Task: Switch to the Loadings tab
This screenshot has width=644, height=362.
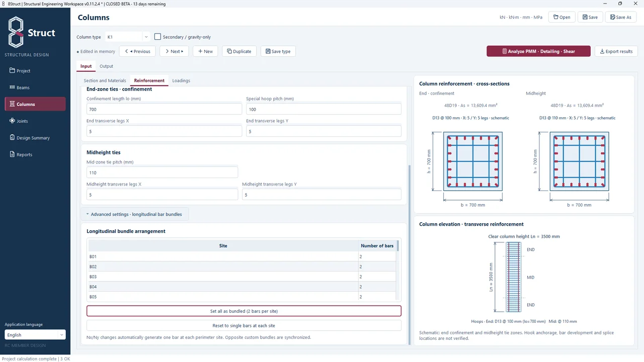Action: [181, 80]
